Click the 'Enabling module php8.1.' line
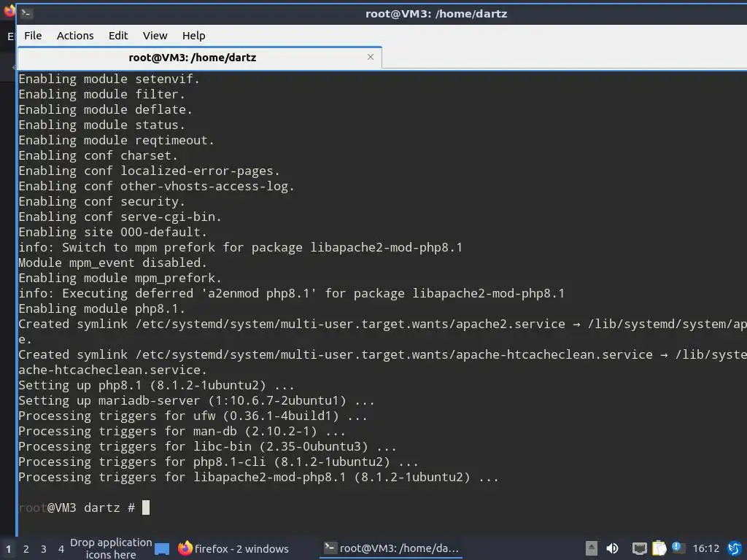The width and height of the screenshot is (747, 560). tap(101, 308)
